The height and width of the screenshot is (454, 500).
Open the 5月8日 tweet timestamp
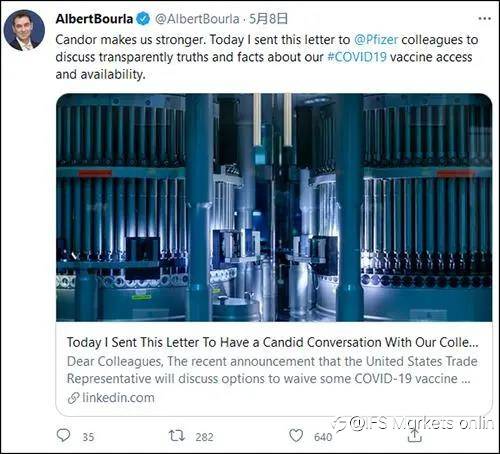tap(268, 19)
